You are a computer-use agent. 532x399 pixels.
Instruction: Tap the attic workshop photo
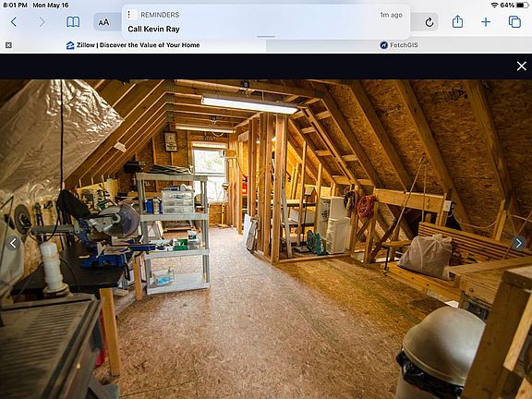(x=266, y=239)
